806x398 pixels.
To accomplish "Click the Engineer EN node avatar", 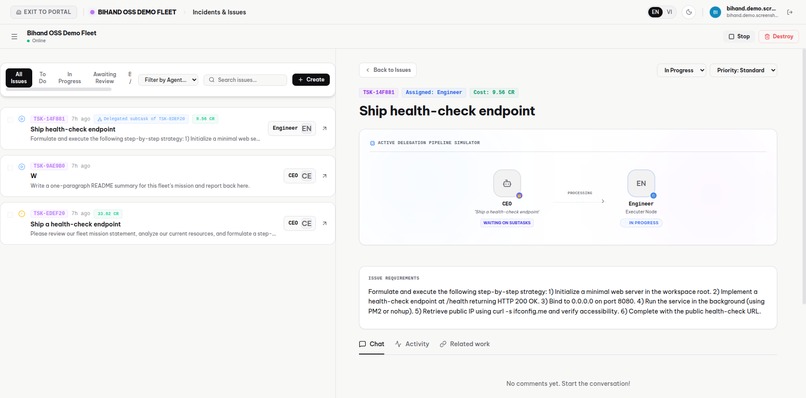I will coord(641,184).
